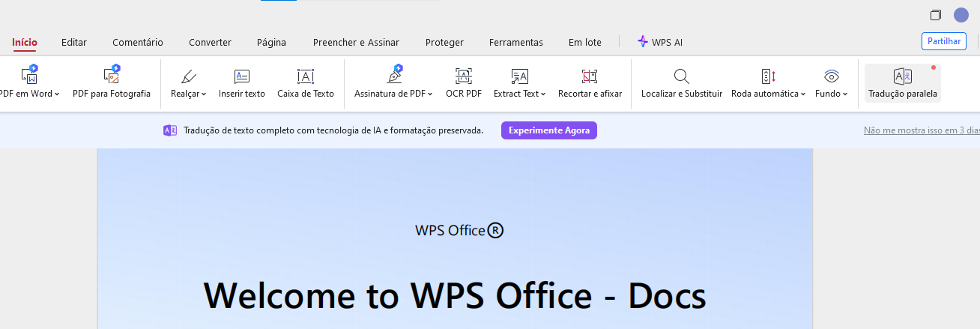
Task: Open the user profile avatar
Action: 961,15
